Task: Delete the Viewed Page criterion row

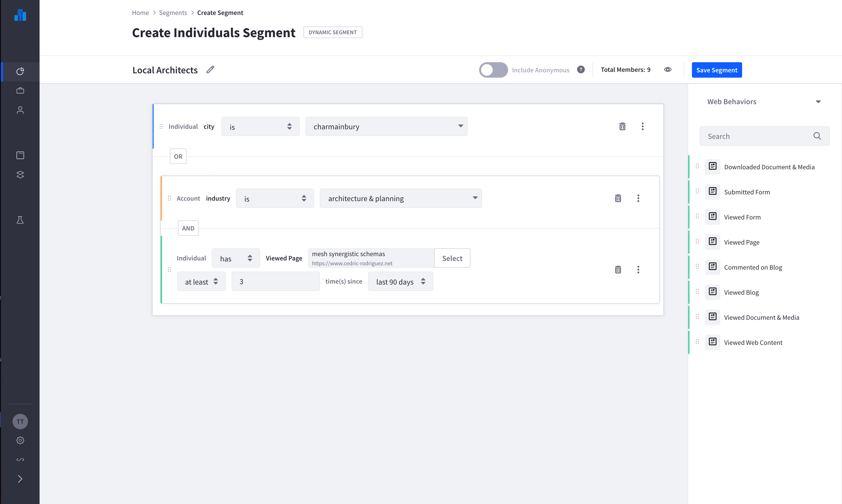Action: (618, 270)
